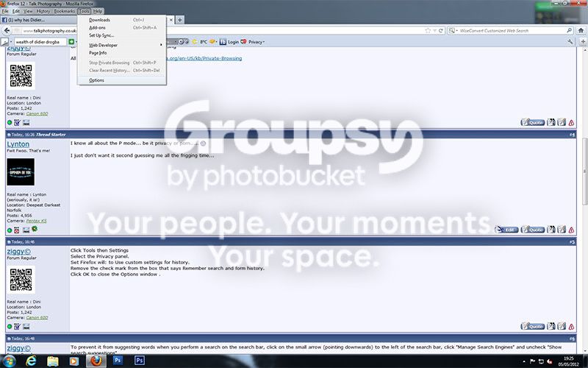Click the scrollbar up arrow
Image resolution: width=588 pixels, height=368 pixels.
coord(584,52)
